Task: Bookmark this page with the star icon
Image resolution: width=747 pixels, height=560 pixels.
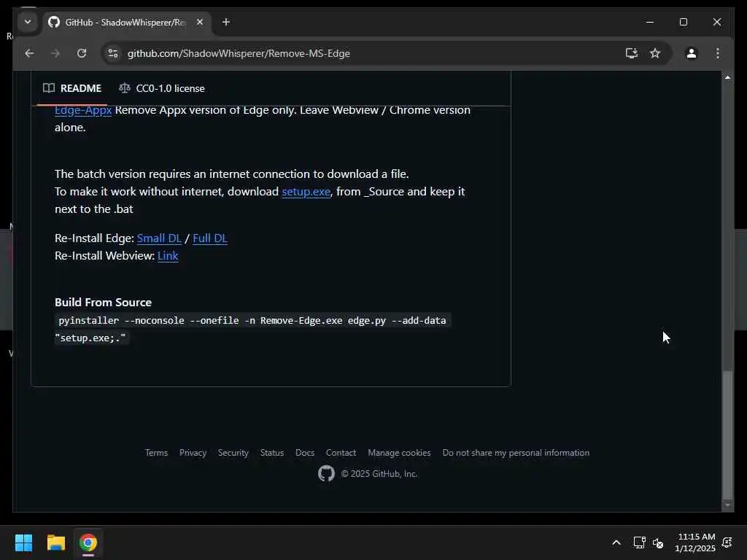Action: tap(655, 53)
